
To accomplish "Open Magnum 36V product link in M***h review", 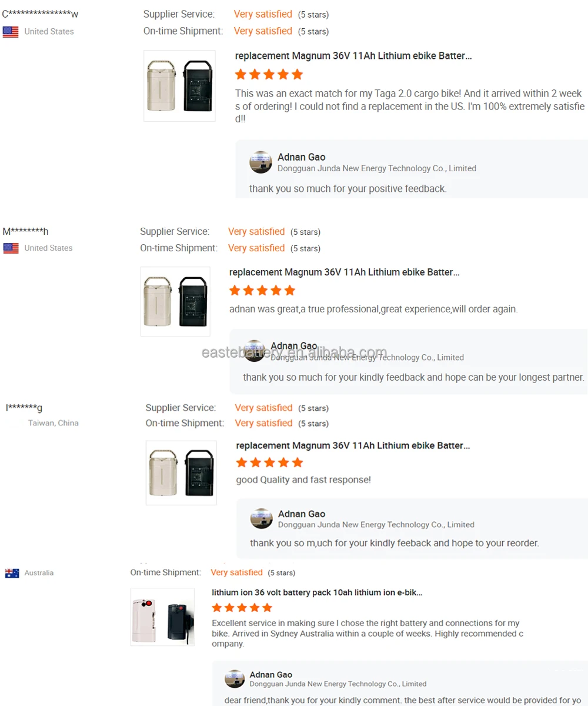I will point(344,272).
